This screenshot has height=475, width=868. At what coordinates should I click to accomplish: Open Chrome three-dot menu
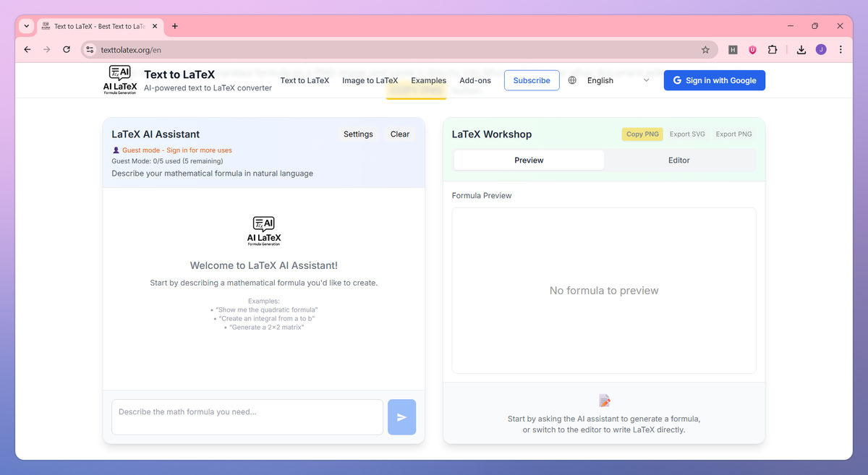841,50
